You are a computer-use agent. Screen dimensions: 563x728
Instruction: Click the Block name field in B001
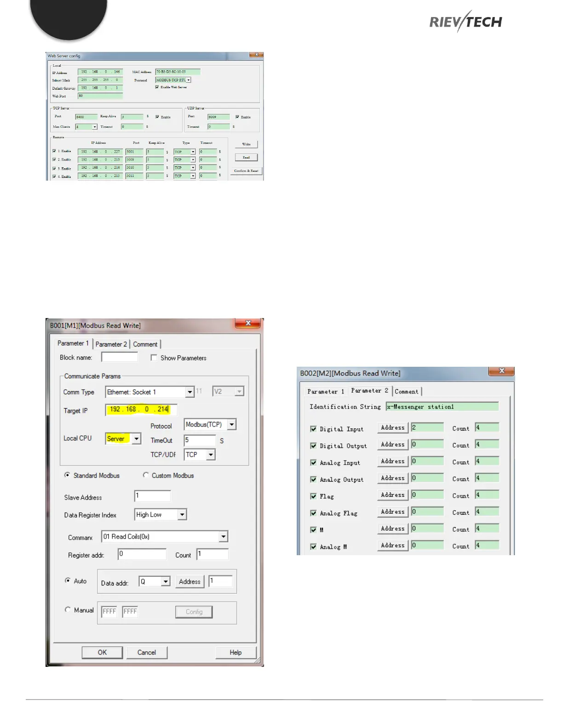(120, 357)
